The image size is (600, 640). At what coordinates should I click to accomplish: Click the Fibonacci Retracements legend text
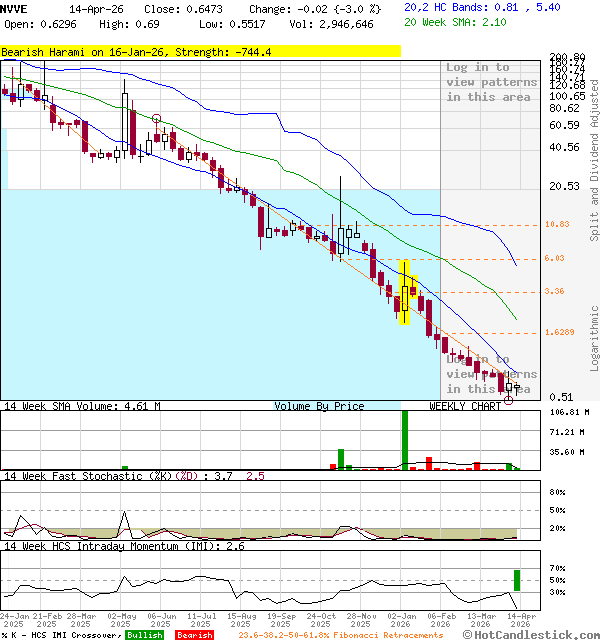340,635
